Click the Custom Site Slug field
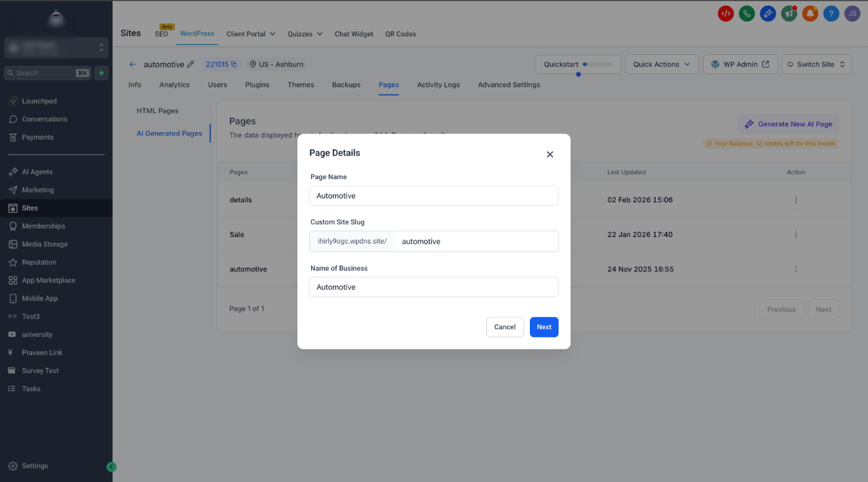Image resolution: width=868 pixels, height=482 pixels. (x=476, y=241)
